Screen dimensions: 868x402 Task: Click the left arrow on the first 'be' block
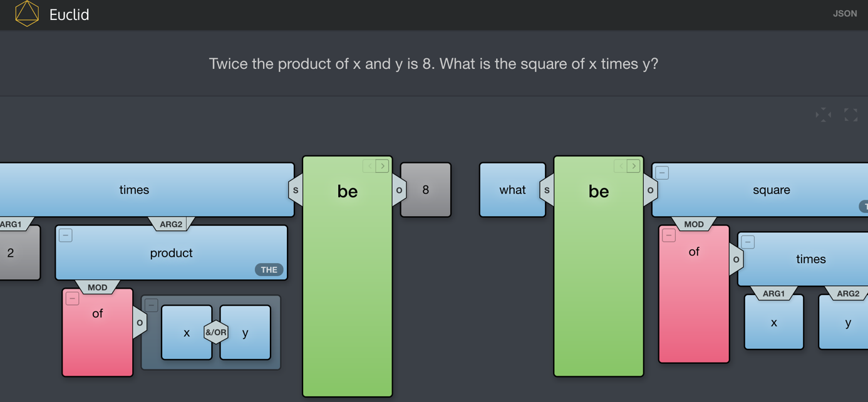[369, 166]
